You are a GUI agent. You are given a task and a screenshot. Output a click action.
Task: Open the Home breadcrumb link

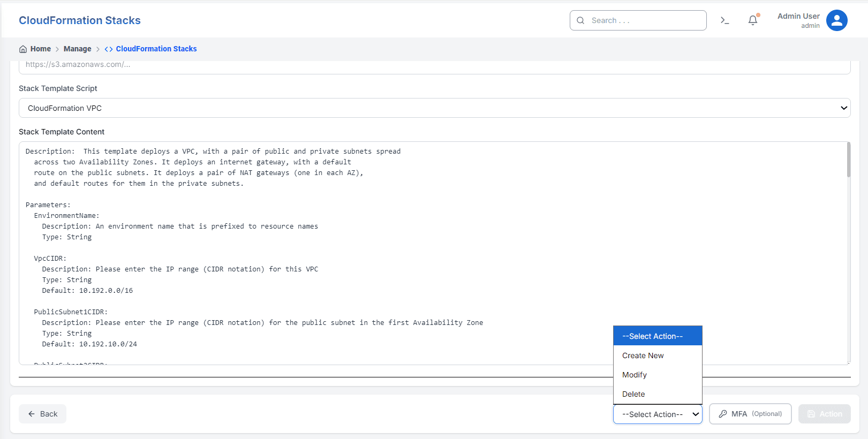click(41, 49)
